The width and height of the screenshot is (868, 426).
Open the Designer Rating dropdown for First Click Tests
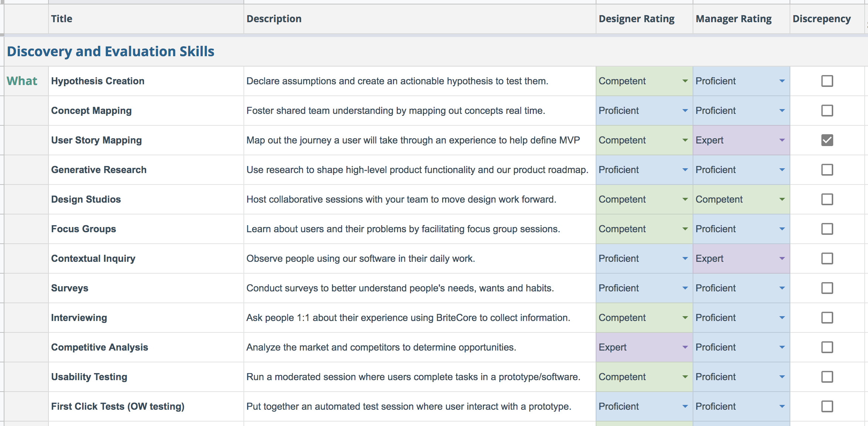685,406
